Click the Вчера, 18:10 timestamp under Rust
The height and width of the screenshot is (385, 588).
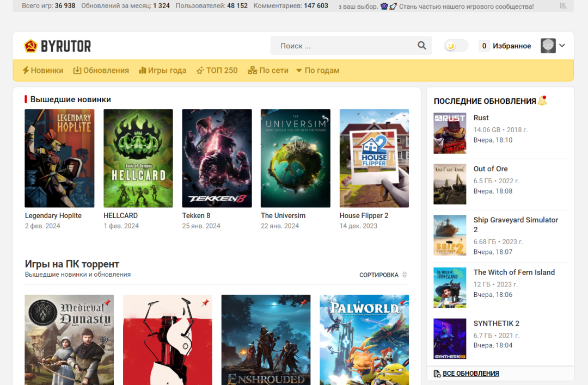click(493, 140)
